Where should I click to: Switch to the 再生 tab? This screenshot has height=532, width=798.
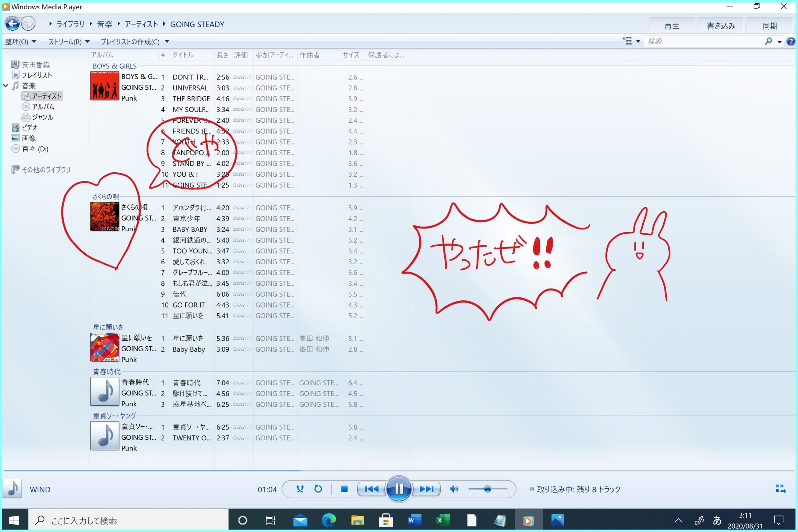tap(671, 26)
